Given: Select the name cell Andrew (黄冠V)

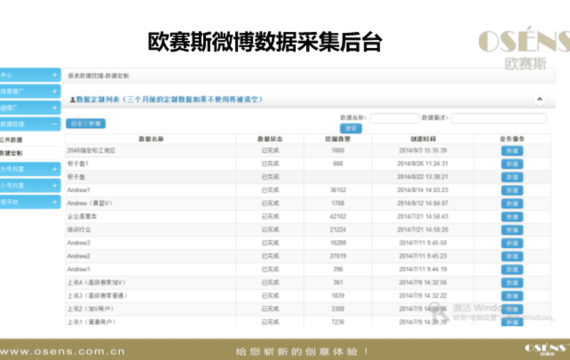Looking at the screenshot, I should pos(90,203).
